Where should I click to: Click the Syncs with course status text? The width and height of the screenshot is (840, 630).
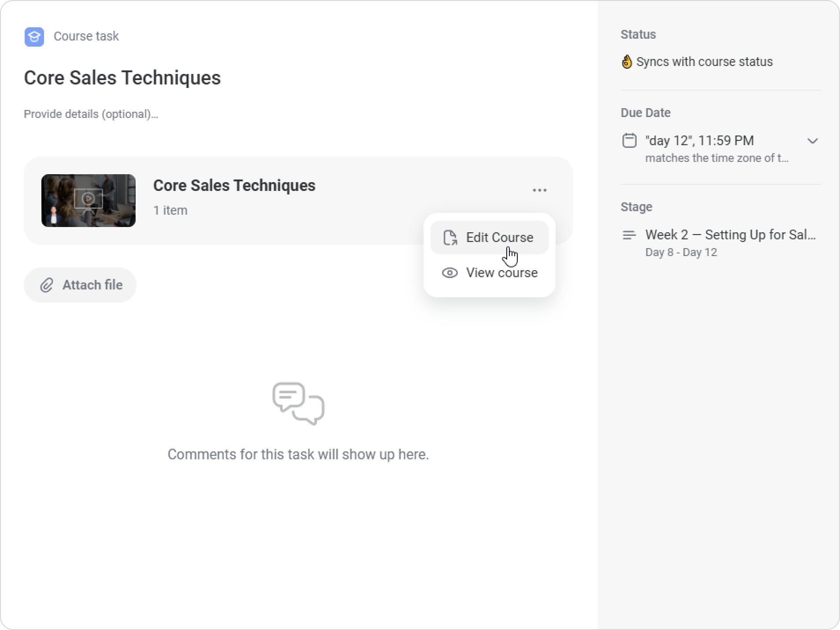[704, 62]
